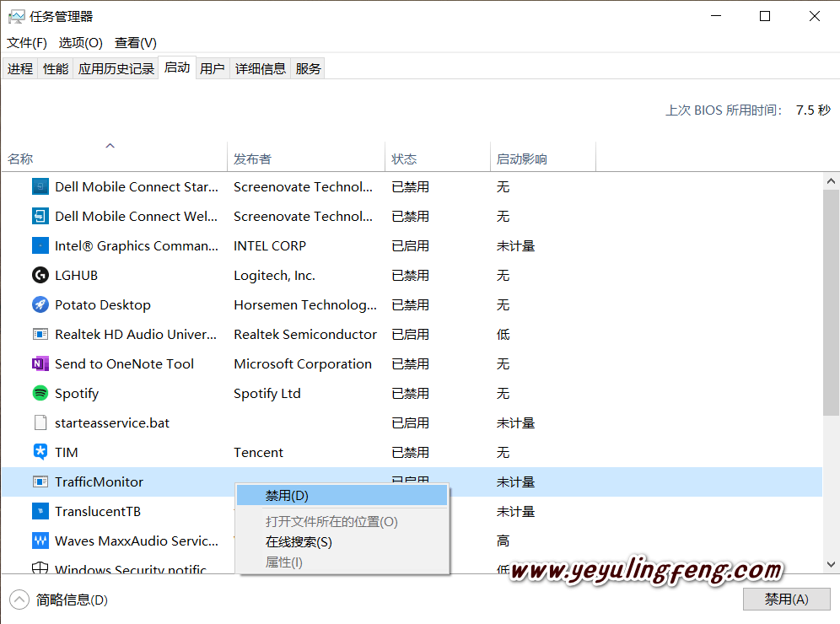Switch to the 应用历史记录 tab

116,68
